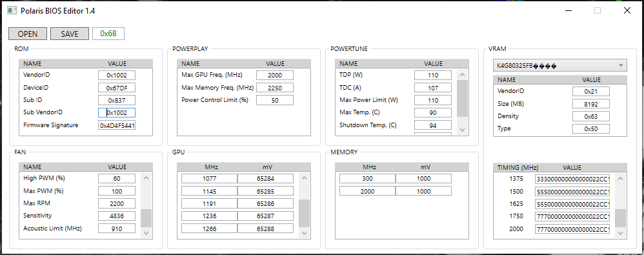The height and width of the screenshot is (255, 644).
Task: Edit the GPU voltage 65286 field
Action: click(266, 203)
